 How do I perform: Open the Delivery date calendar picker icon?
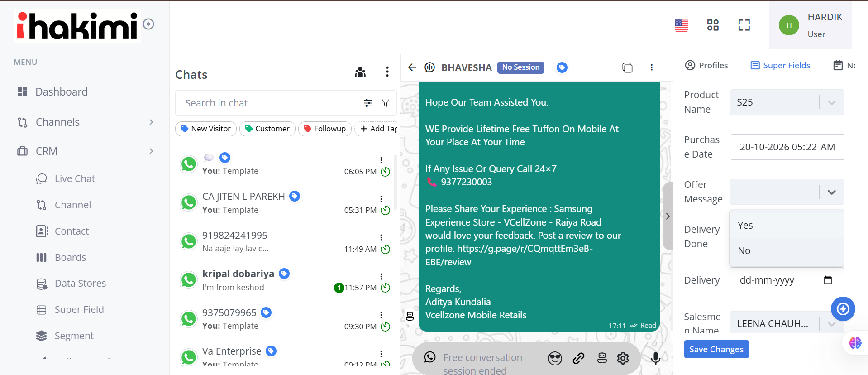[828, 280]
